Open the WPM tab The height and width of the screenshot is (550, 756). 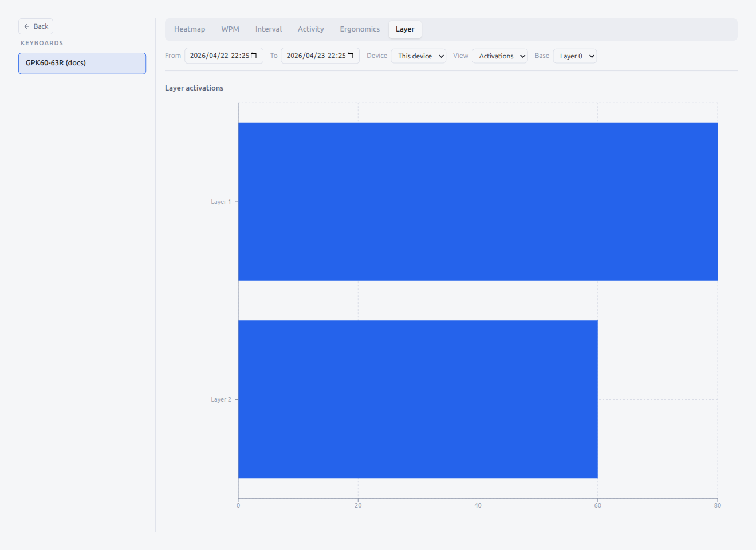point(230,29)
